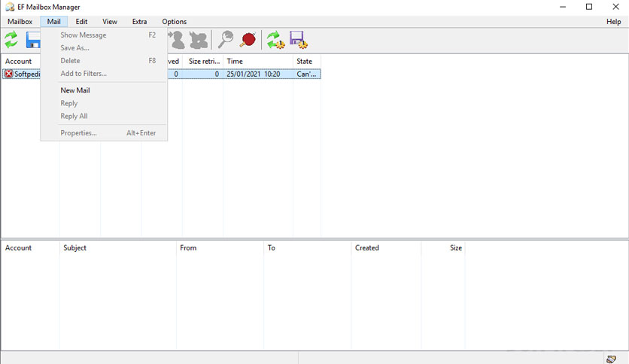This screenshot has height=364, width=629.
Task: Click the green refresh arrows toolbar icon
Action: point(11,40)
